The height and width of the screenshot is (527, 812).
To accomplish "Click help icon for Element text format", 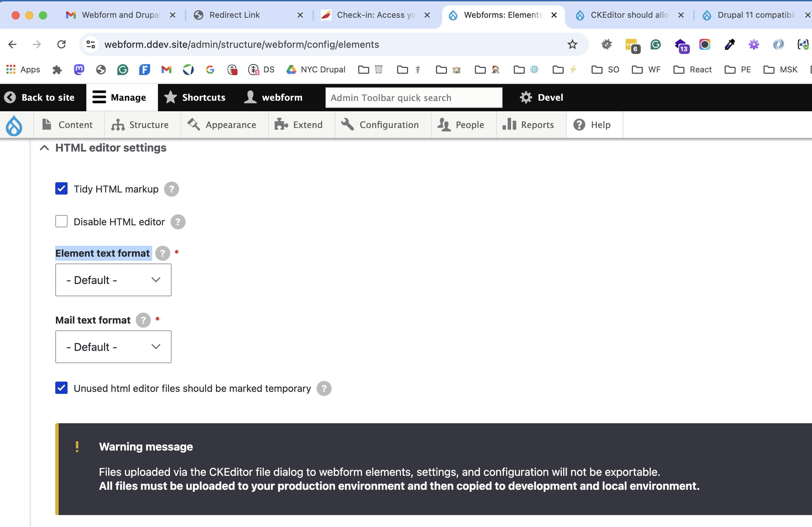I will pyautogui.click(x=162, y=253).
